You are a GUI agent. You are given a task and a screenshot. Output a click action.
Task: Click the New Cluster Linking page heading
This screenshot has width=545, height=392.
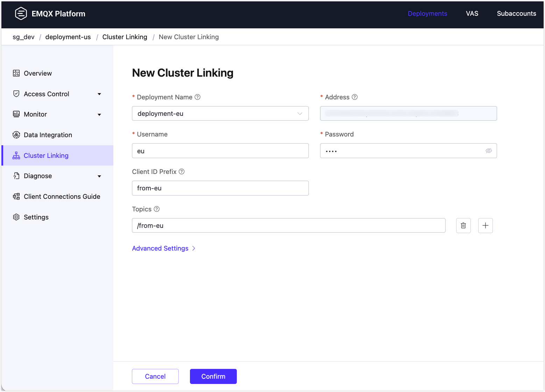pyautogui.click(x=183, y=73)
